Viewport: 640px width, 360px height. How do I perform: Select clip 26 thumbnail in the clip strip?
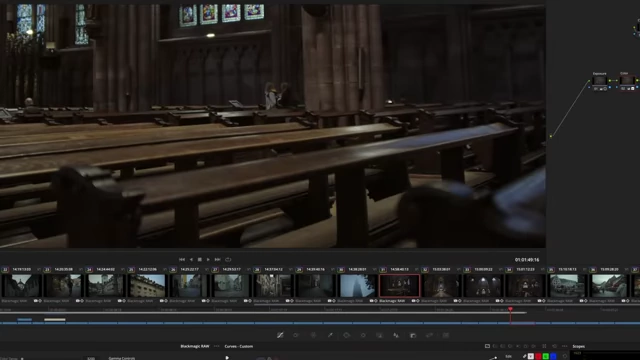(x=189, y=285)
